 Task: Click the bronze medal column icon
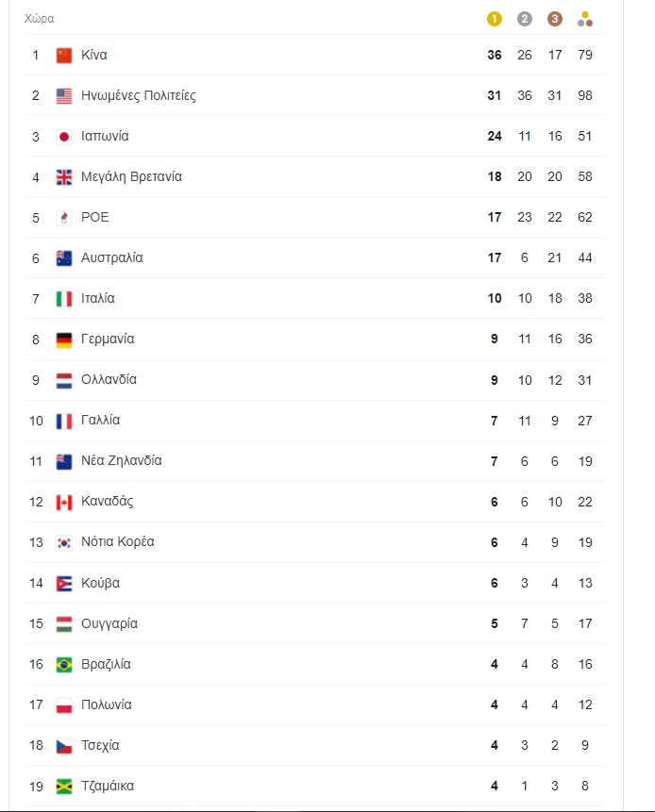point(555,19)
